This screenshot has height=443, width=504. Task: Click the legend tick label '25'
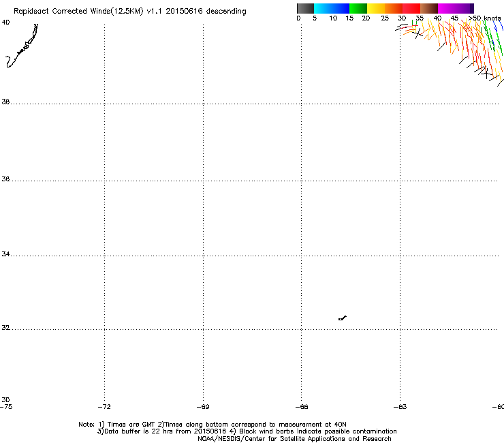pyautogui.click(x=385, y=18)
